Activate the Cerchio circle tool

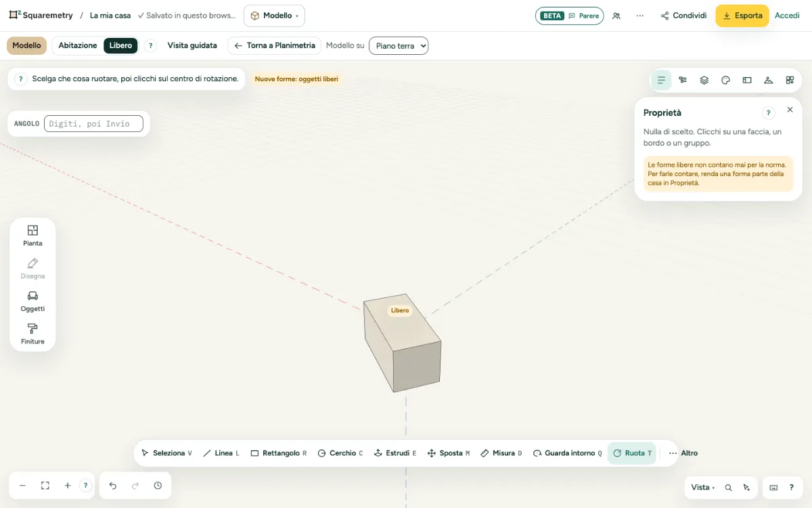pos(340,453)
